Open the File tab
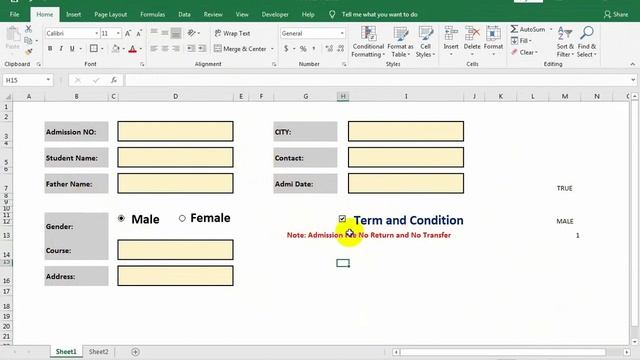The height and width of the screenshot is (360, 640). (14, 14)
